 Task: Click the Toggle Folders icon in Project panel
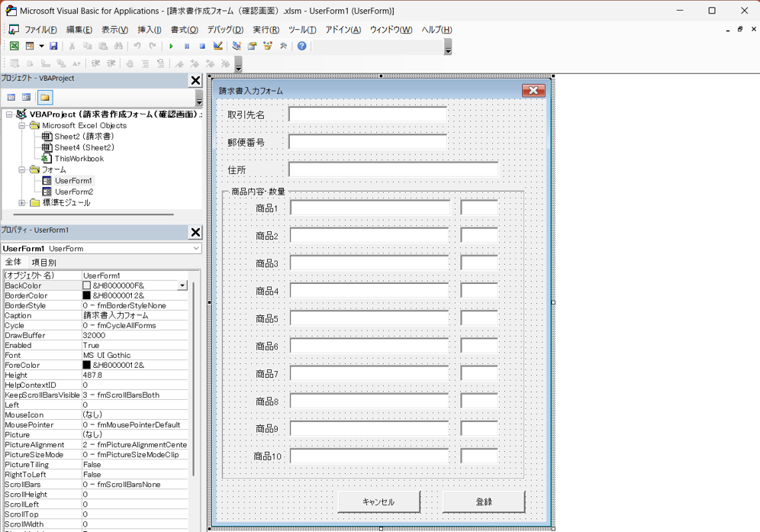(x=45, y=97)
